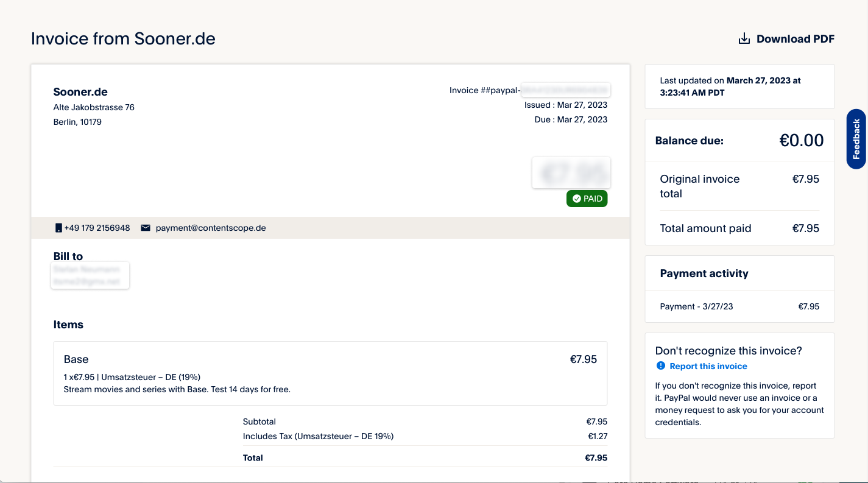Click the green PAID status badge
868x483 pixels.
(587, 199)
